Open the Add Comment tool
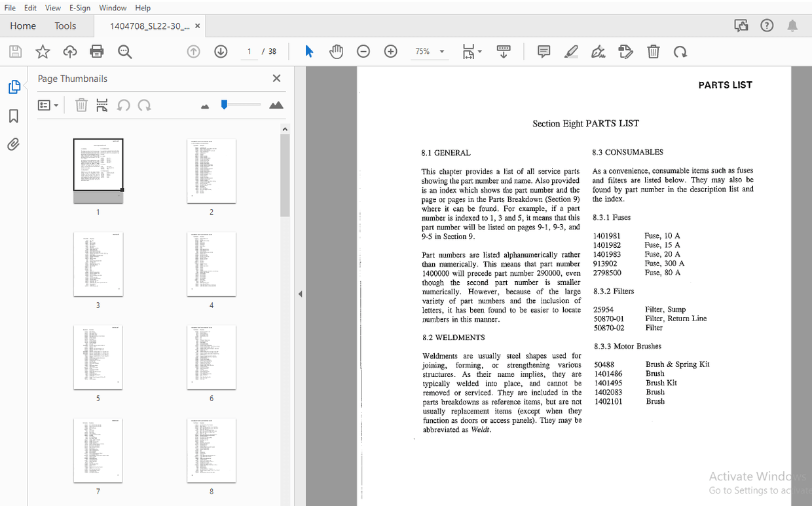Screen dimensions: 812x506 point(543,51)
